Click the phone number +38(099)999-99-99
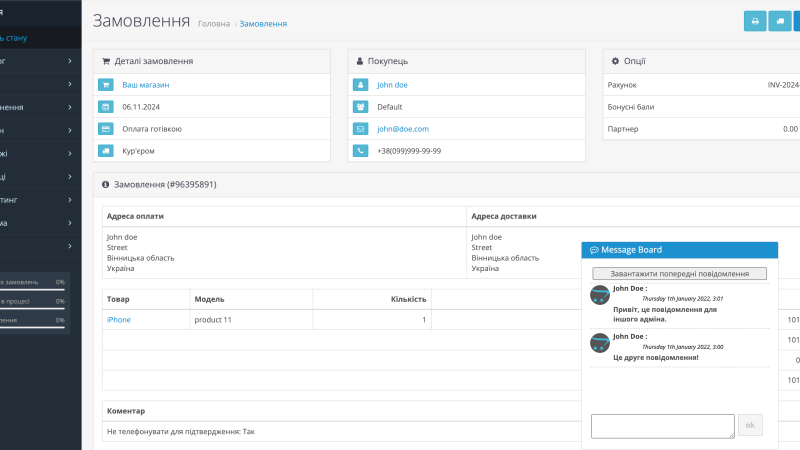Viewport: 800px width, 450px height. pos(409,151)
